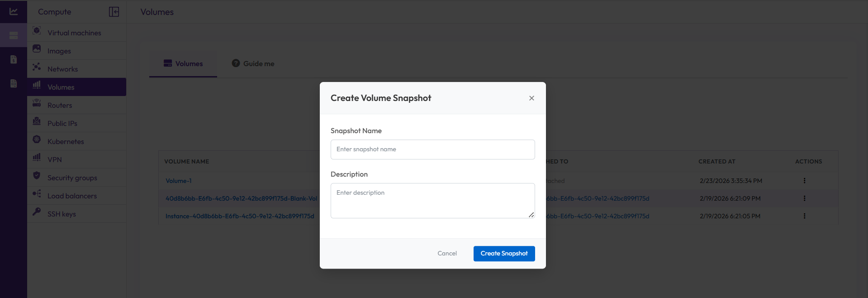Click the analytics chart icon in left rail
This screenshot has width=868, height=298.
(14, 12)
